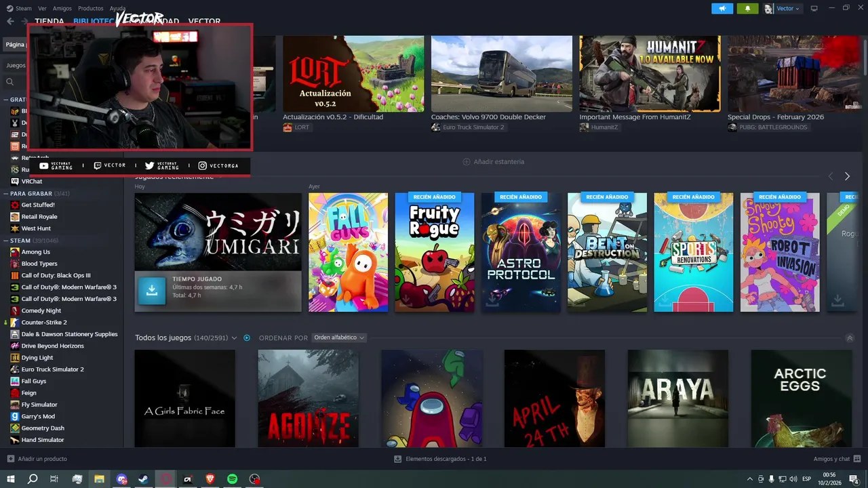Open the Fruity Rogue game cover
868x488 pixels.
(435, 252)
